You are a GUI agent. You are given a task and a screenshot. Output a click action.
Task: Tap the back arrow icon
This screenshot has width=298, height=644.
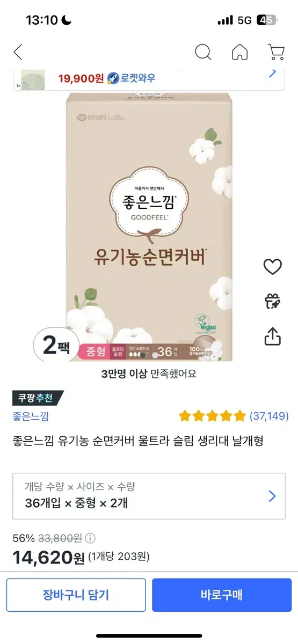coord(18,52)
